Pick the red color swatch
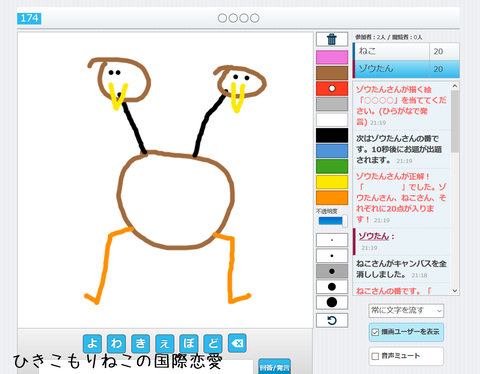 pos(332,88)
